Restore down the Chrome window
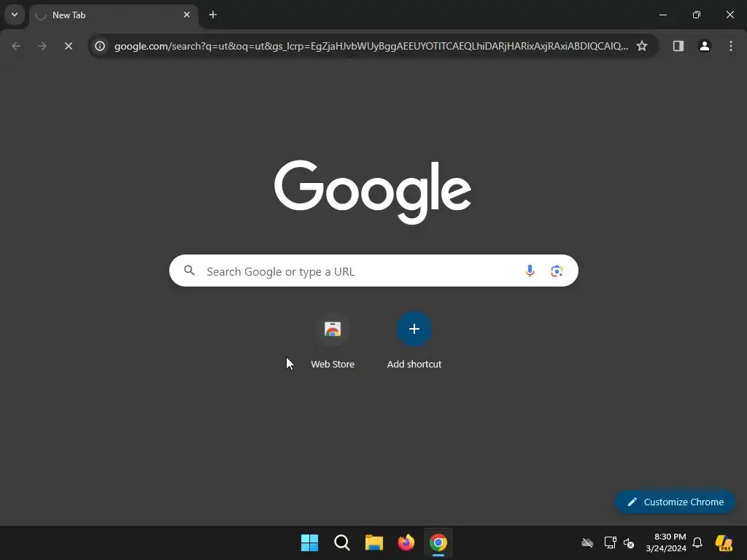Screen dimensions: 747x560 click(697, 15)
